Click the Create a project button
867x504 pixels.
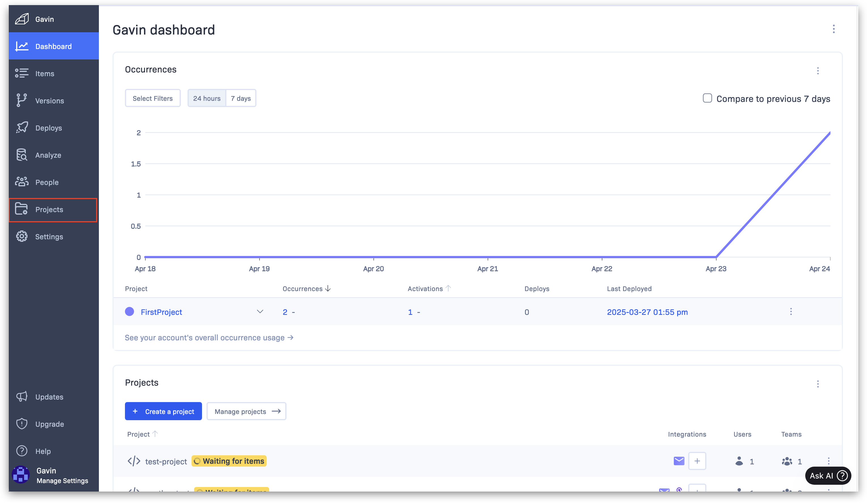tap(163, 411)
